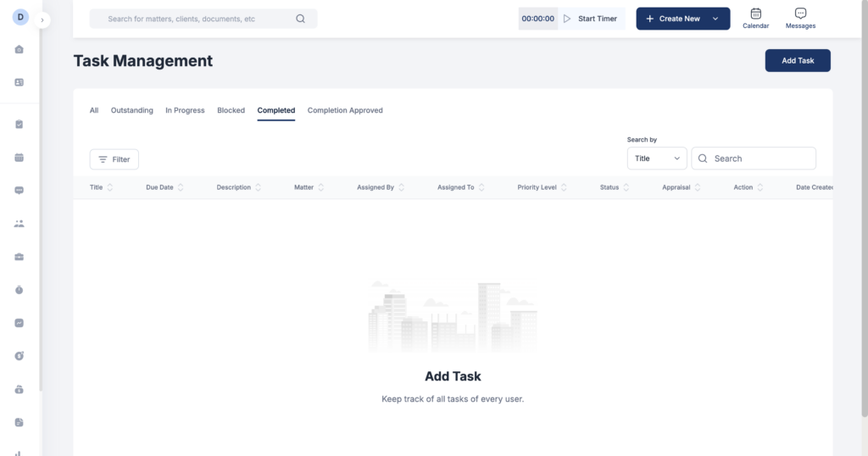Viewport: 868px width, 456px height.
Task: Open the Search by Title dropdown
Action: (657, 158)
